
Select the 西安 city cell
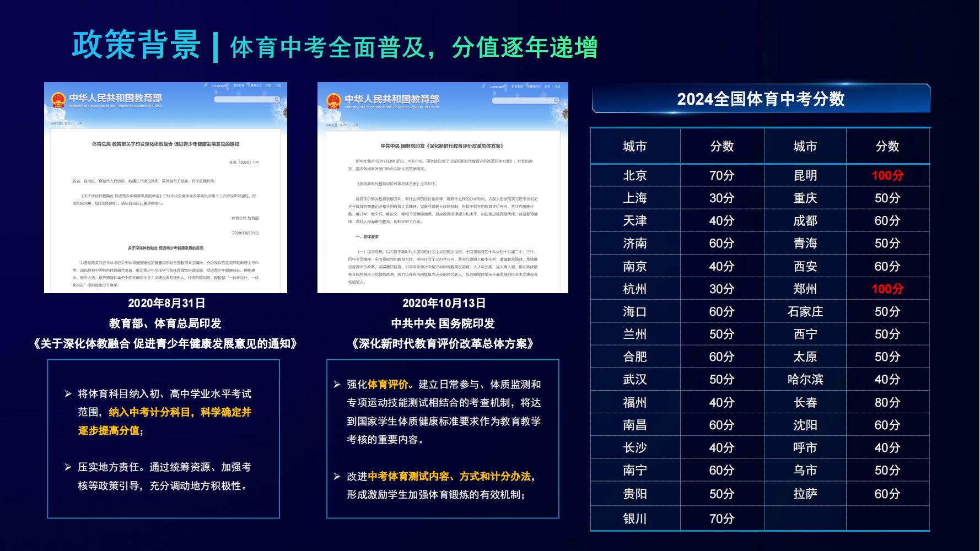click(x=805, y=266)
